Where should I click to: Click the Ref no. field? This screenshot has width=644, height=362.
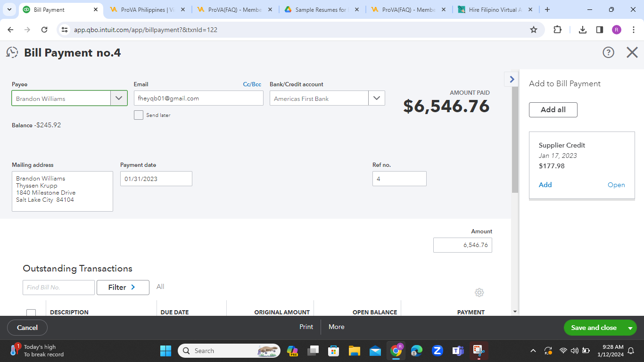click(399, 179)
